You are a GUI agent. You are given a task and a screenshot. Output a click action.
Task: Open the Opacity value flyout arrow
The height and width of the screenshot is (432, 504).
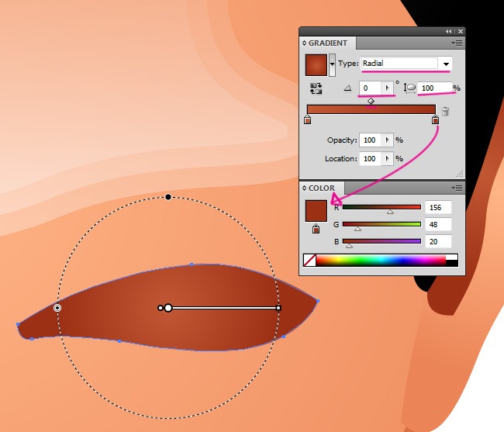tap(388, 140)
